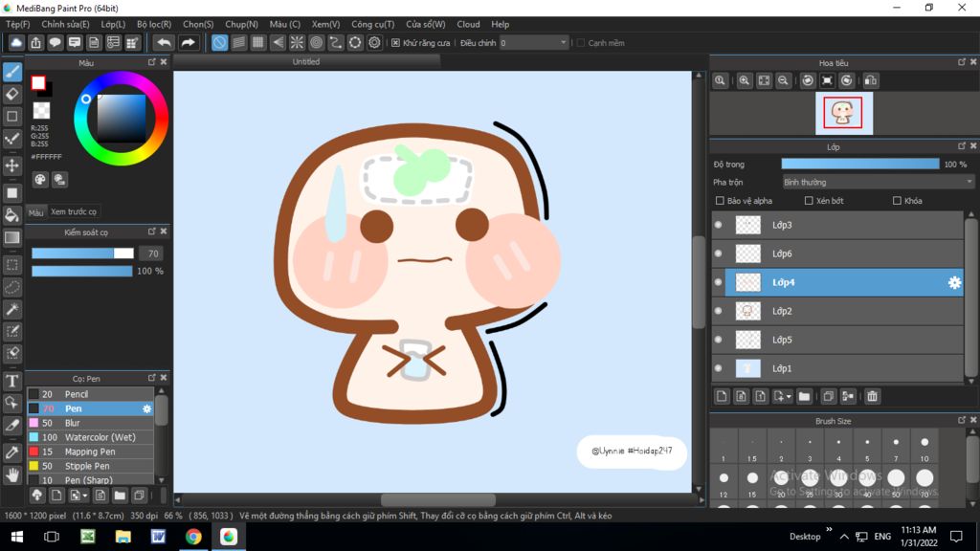Select Pencil brush in list
This screenshot has height=551, width=980.
click(x=90, y=394)
